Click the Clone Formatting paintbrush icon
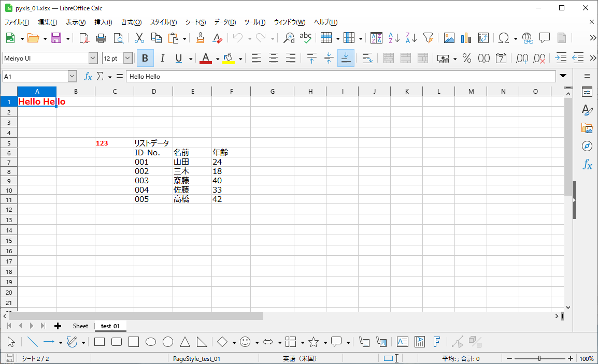Viewport: 598px width, 364px height. (201, 38)
